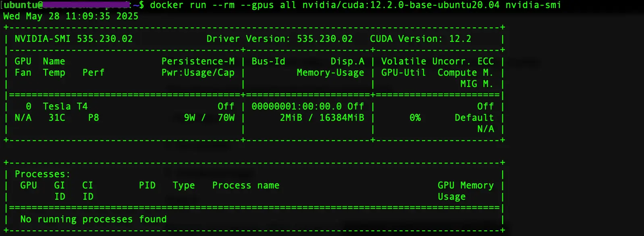Screen dimensions: 644x236
Task: Click the bus ID 00000001:00:00.0
Action: coord(296,107)
